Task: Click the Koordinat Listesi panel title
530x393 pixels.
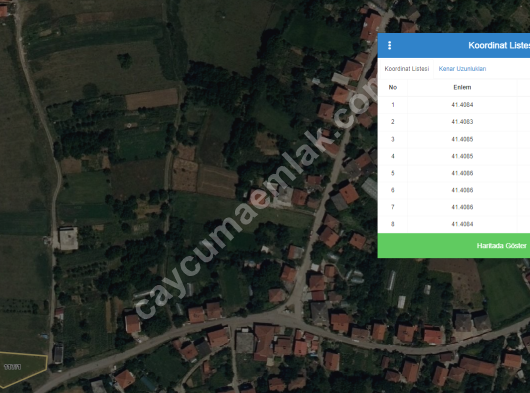Action: click(x=499, y=45)
